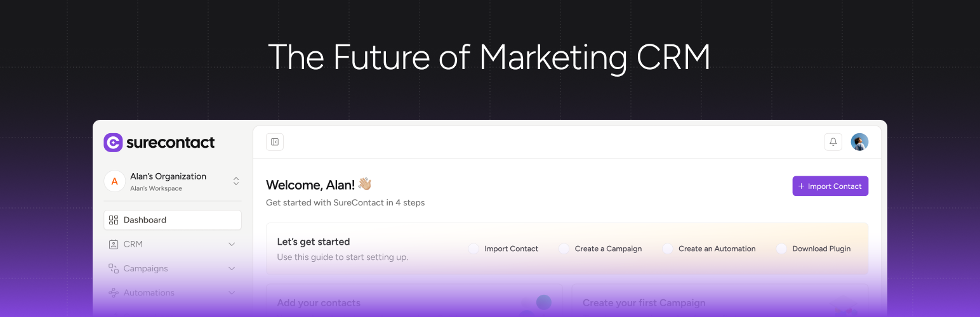Open the Add your contacts card
The height and width of the screenshot is (317, 980).
click(414, 302)
